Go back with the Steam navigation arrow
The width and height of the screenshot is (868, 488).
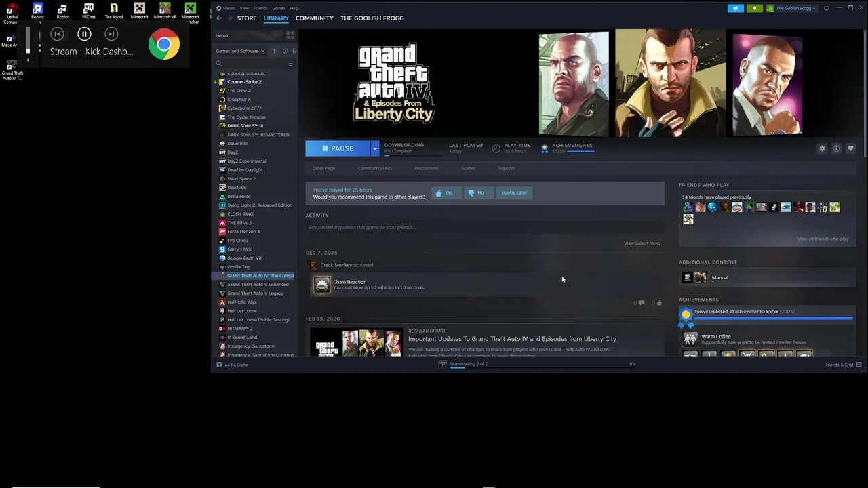(219, 18)
